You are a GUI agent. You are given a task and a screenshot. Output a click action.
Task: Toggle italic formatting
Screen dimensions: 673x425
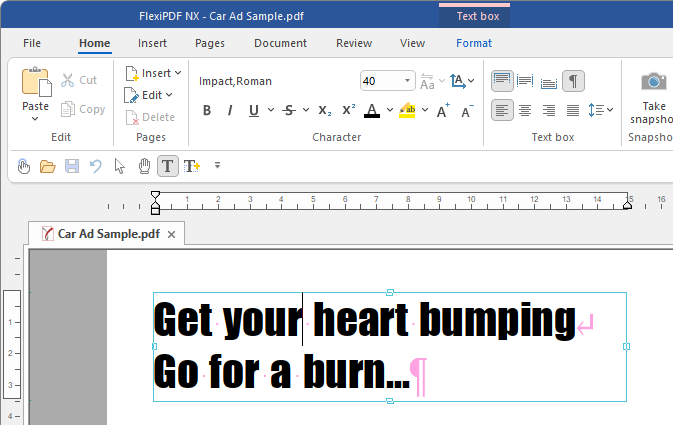230,110
